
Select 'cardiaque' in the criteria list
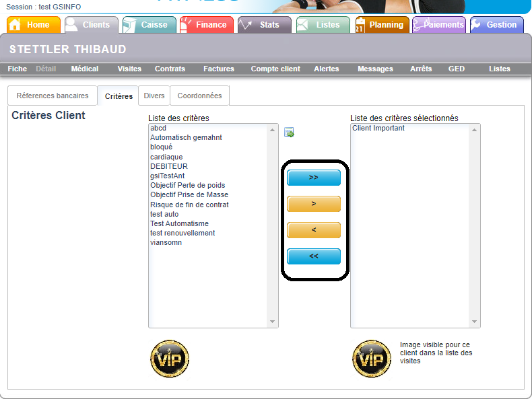[x=166, y=157]
